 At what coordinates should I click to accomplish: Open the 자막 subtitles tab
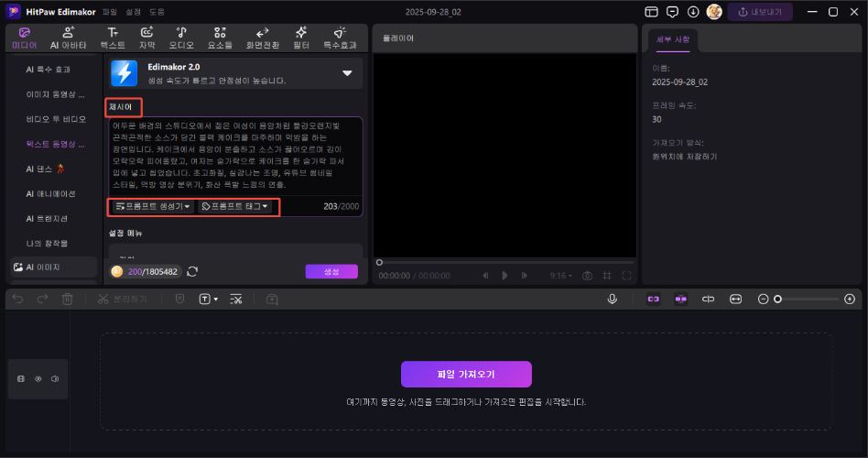[x=146, y=38]
